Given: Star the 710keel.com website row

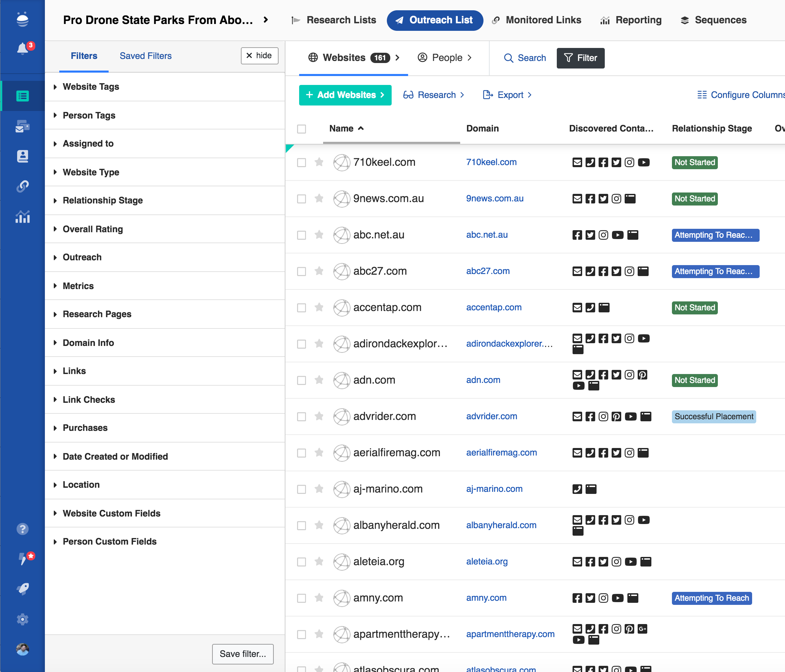Looking at the screenshot, I should (319, 162).
